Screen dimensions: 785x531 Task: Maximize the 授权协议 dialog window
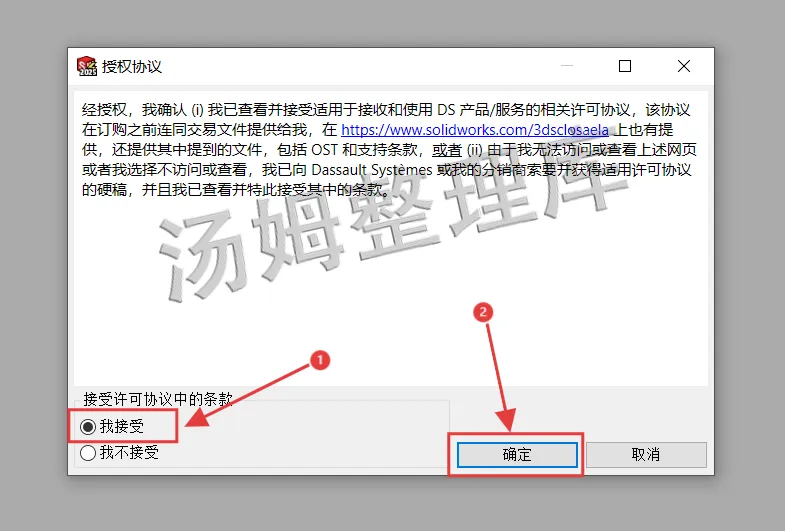(x=625, y=66)
